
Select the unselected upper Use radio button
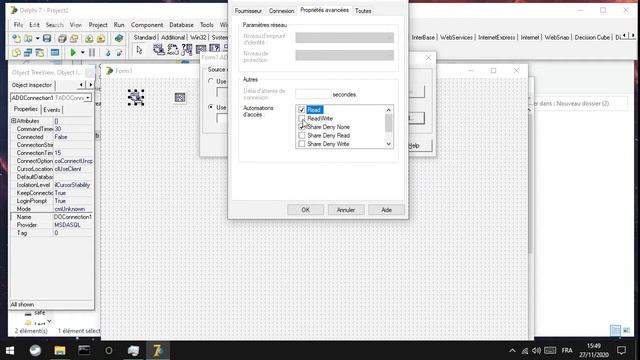click(x=211, y=81)
